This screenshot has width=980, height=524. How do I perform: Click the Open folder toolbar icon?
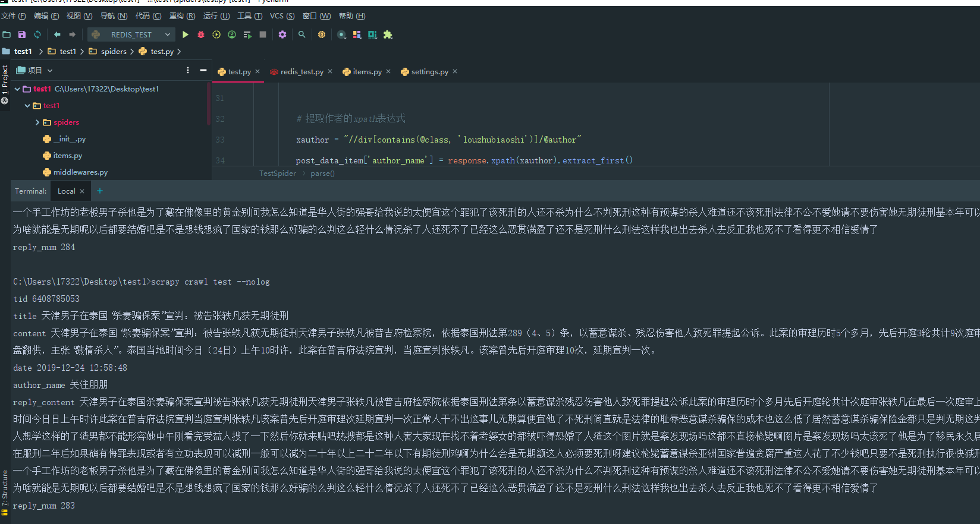(7, 34)
